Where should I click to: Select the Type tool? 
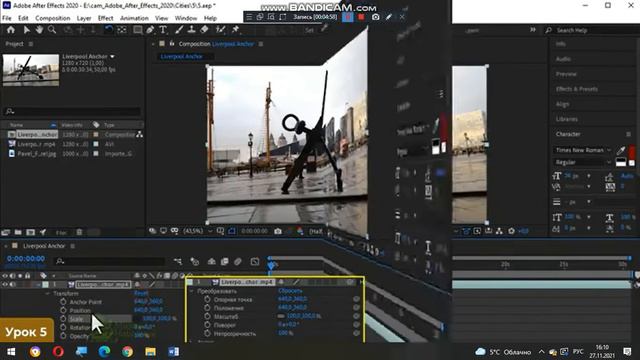coord(163,30)
